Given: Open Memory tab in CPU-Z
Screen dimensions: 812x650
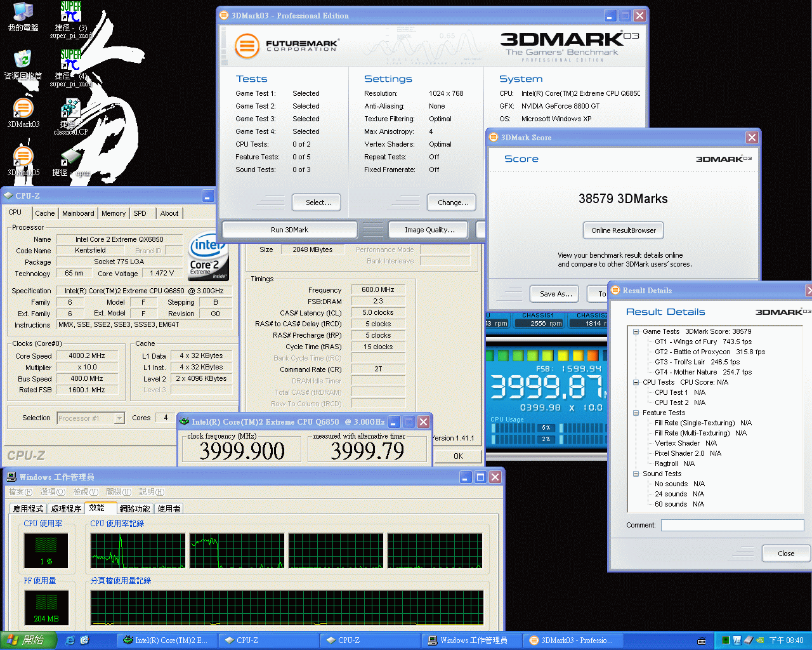Looking at the screenshot, I should tap(114, 213).
